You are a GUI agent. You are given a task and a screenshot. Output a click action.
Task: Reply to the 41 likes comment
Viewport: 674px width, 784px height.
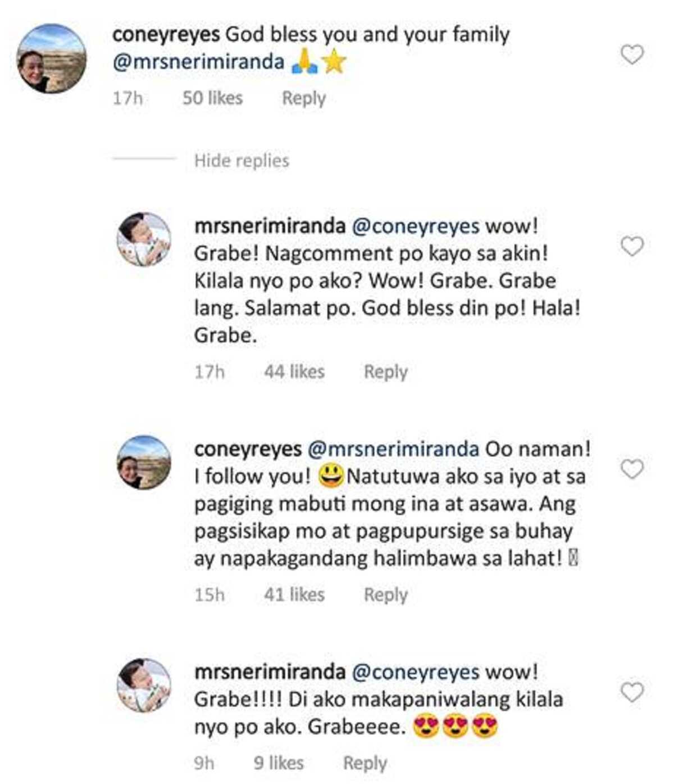[x=386, y=595]
